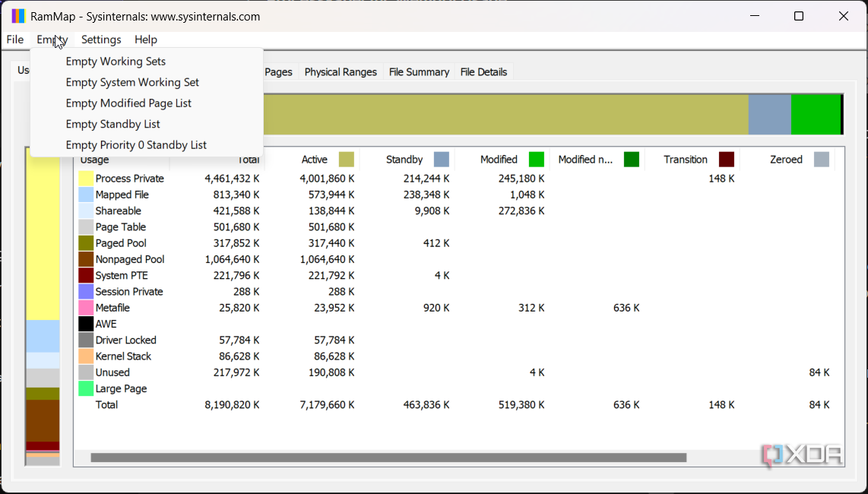868x494 pixels.
Task: Click the Shareable light blue swatch
Action: [86, 211]
